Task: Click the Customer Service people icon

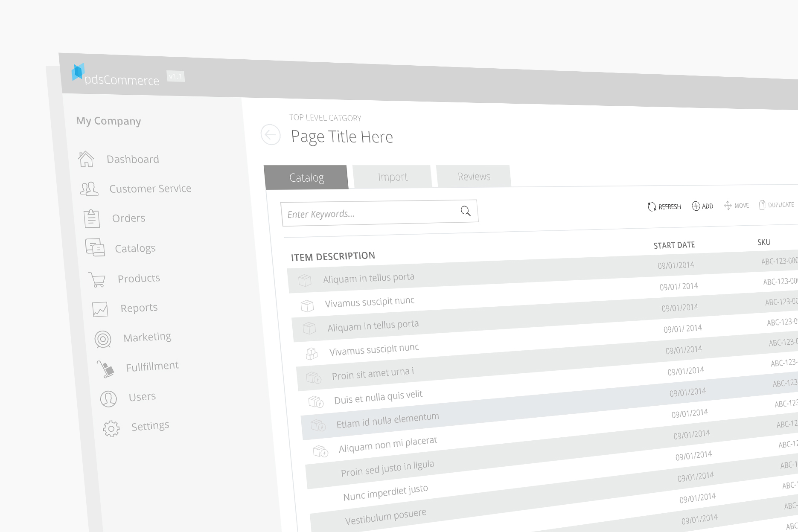Action: coord(89,189)
